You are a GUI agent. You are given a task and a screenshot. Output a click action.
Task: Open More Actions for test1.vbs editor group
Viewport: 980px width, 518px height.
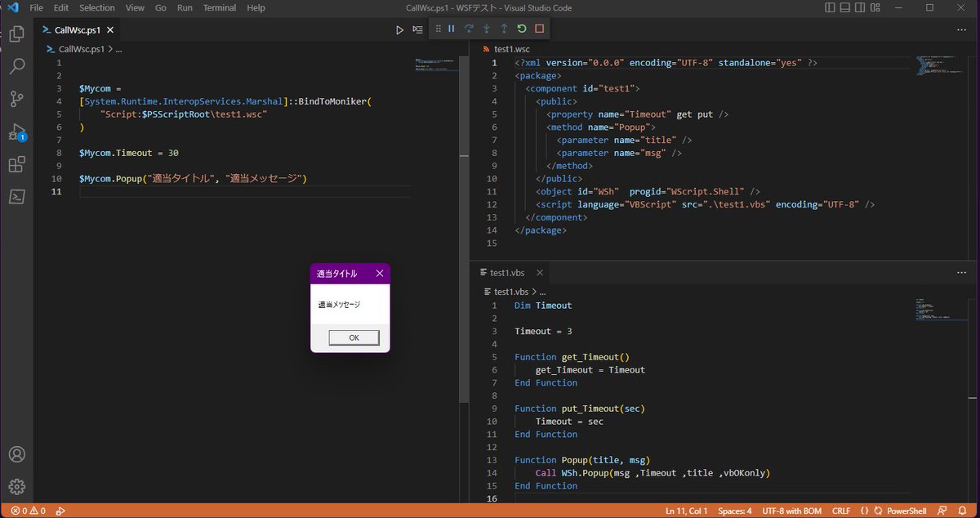click(x=961, y=272)
